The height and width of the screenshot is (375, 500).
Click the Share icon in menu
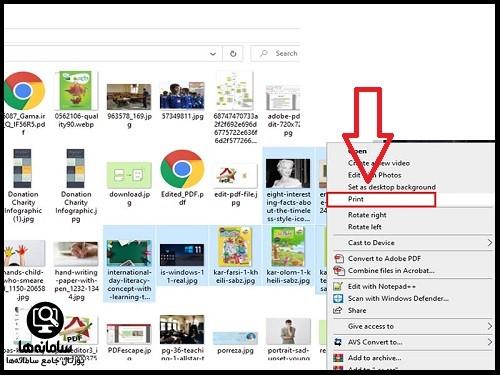click(x=338, y=310)
